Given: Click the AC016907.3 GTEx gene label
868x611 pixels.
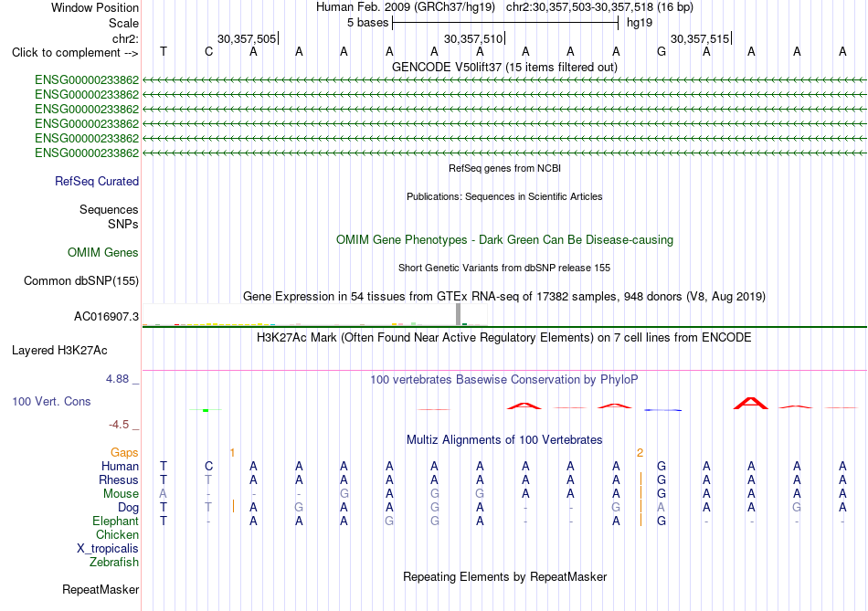Looking at the screenshot, I should [x=106, y=317].
